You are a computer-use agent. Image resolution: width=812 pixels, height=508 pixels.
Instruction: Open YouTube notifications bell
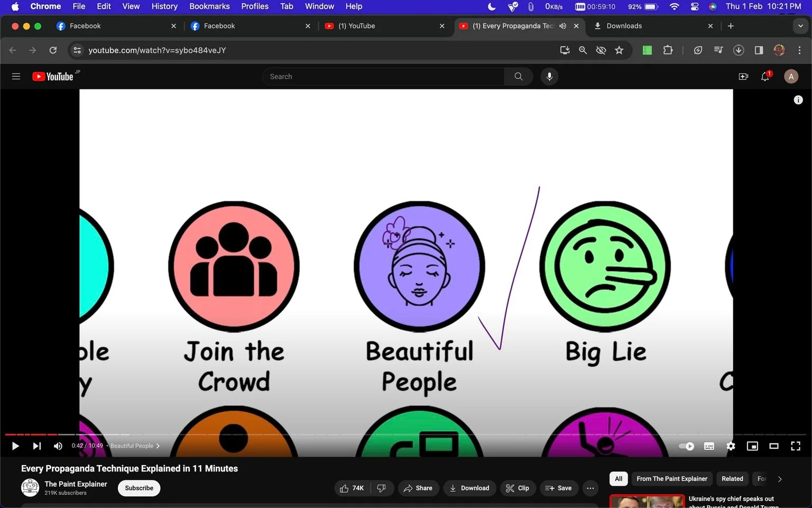coord(765,77)
